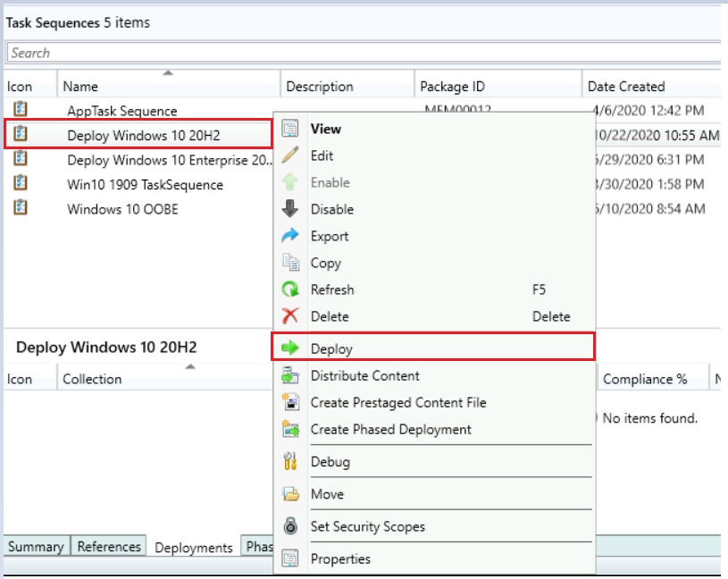Click the Win10 1909 TaskSequence row icon
This screenshot has height=579, width=728.
(21, 183)
